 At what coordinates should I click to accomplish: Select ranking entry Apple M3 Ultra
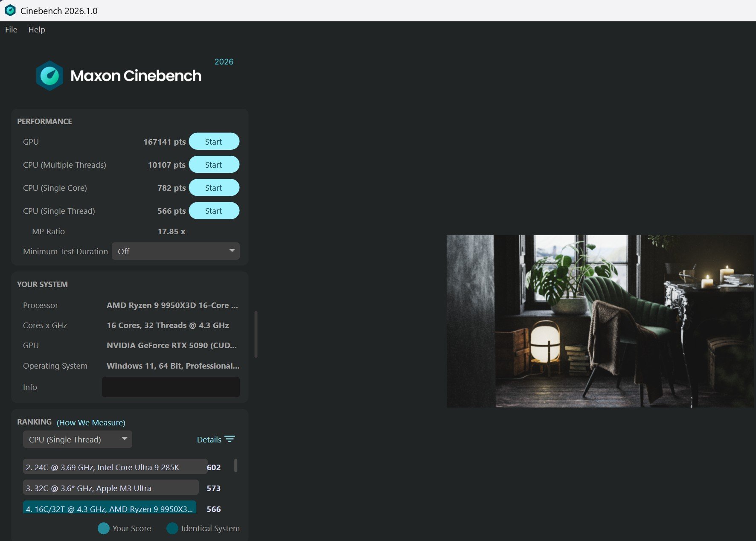pos(111,488)
